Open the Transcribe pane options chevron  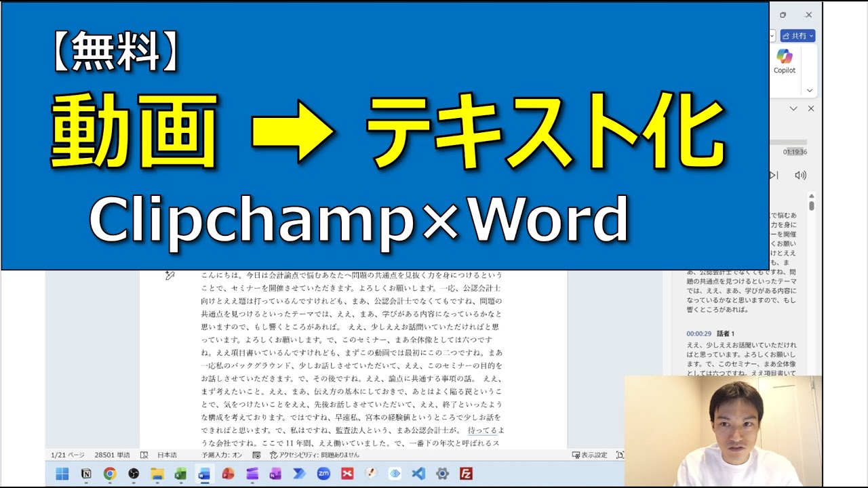click(794, 108)
